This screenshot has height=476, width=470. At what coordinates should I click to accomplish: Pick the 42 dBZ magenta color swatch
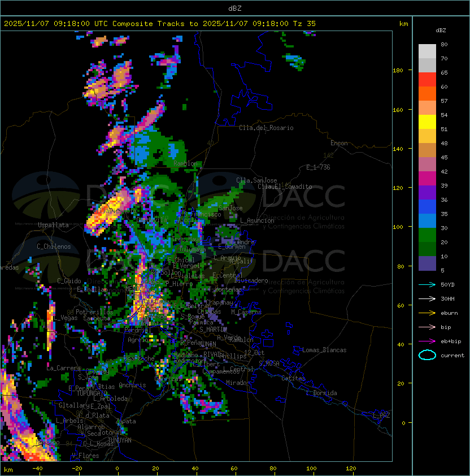coord(427,178)
